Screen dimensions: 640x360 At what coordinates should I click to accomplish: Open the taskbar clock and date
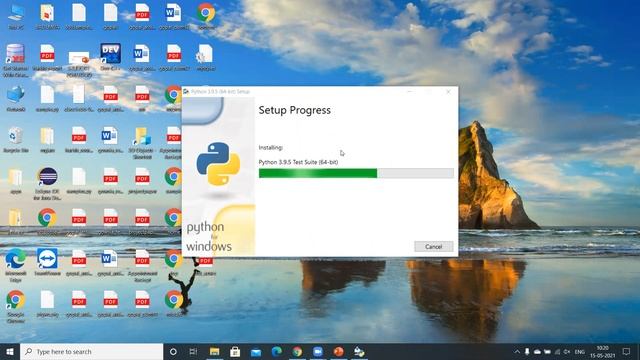(x=602, y=351)
